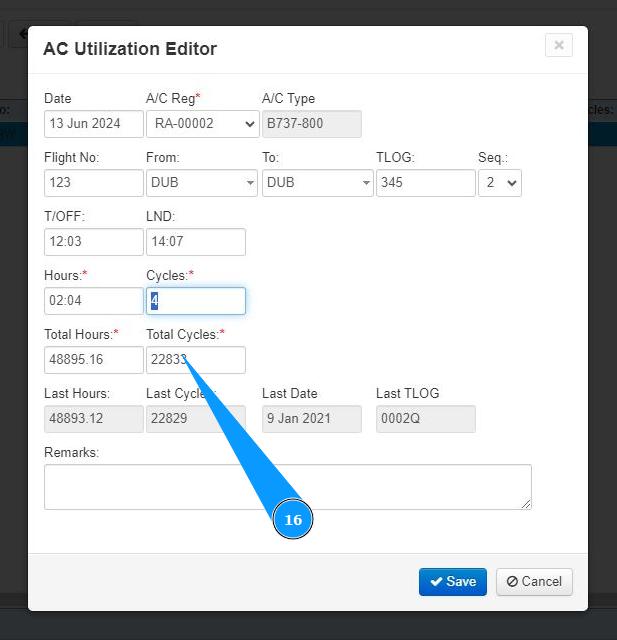Focus the TLOG input field
The height and width of the screenshot is (640, 617).
pyautogui.click(x=425, y=183)
